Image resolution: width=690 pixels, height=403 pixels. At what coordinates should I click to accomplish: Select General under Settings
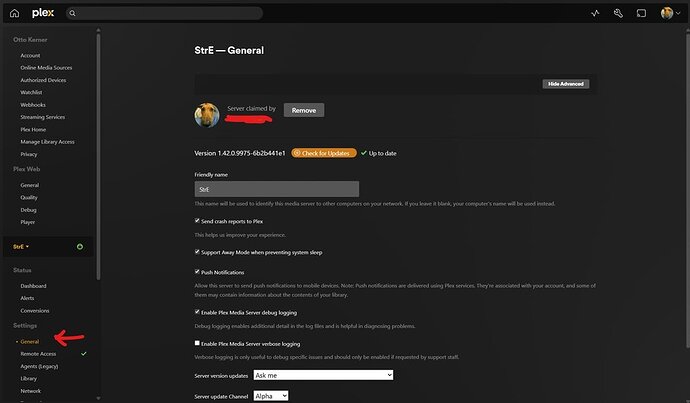coord(29,341)
